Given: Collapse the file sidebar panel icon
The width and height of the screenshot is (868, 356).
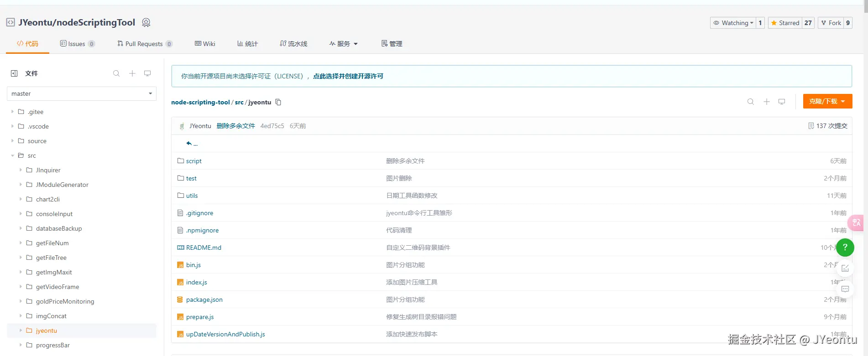Looking at the screenshot, I should point(14,73).
